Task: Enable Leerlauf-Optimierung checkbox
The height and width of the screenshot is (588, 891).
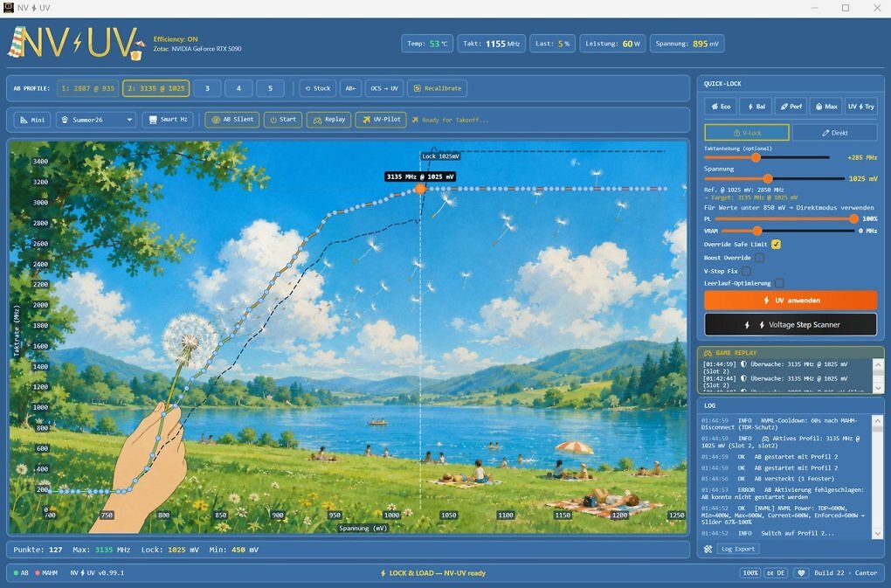Action: click(780, 283)
